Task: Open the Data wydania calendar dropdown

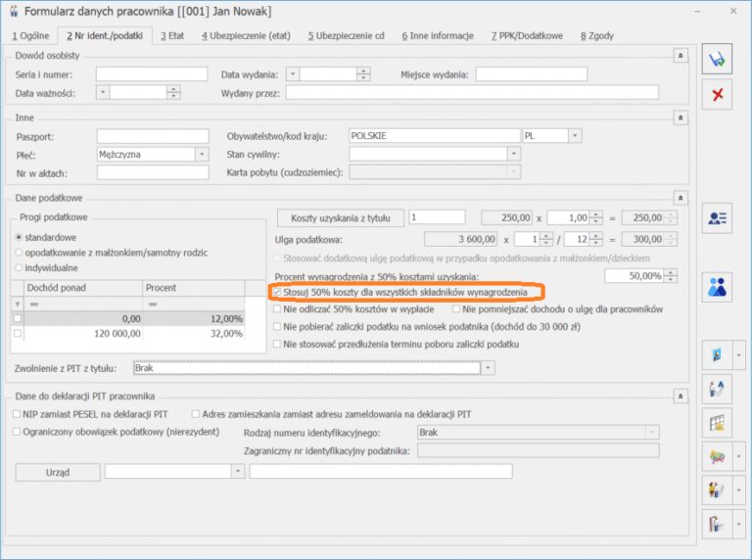Action: [x=293, y=74]
